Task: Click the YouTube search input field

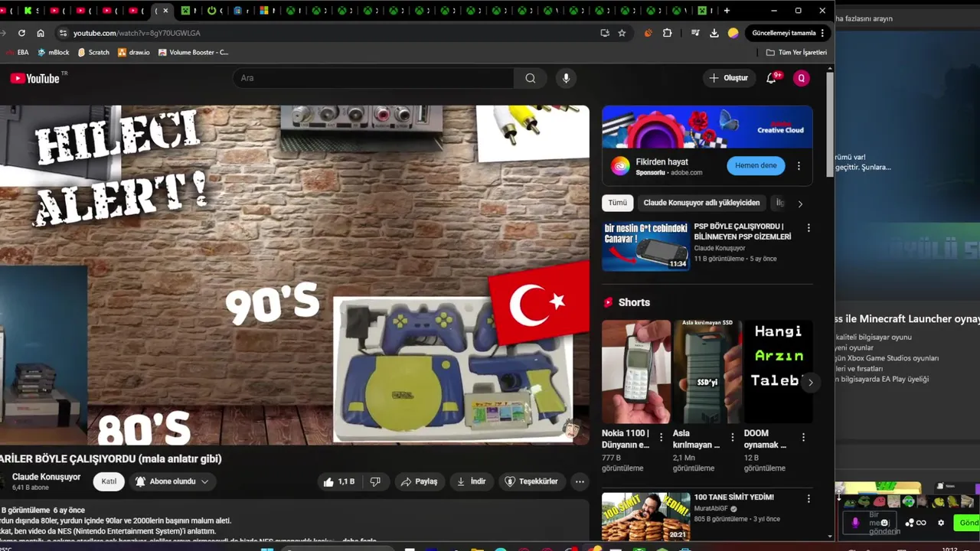Action: pyautogui.click(x=374, y=78)
